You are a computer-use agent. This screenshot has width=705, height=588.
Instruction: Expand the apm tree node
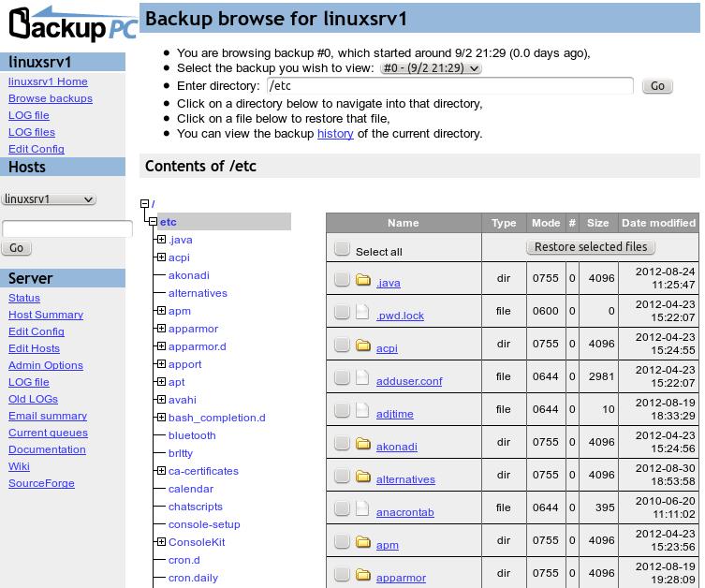point(161,311)
